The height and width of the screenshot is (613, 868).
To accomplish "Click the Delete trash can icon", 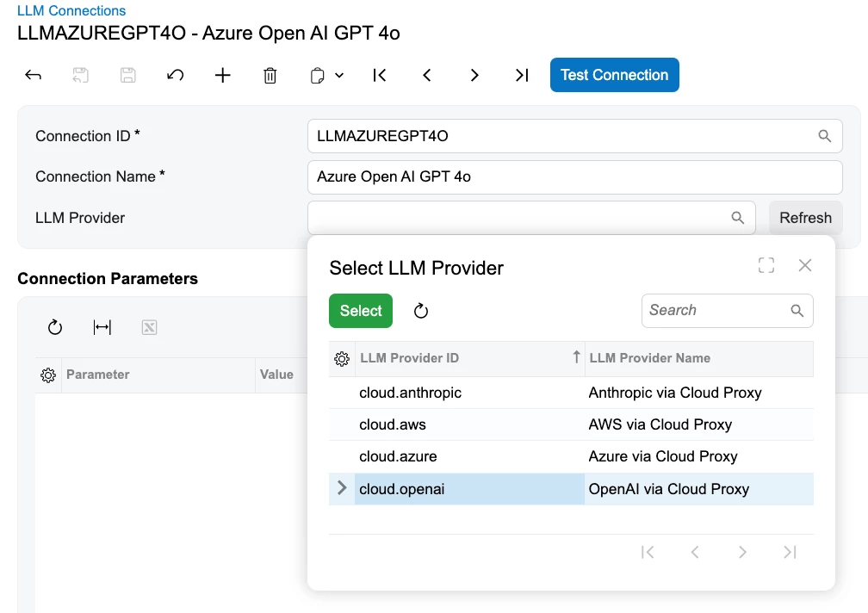I will click(270, 75).
